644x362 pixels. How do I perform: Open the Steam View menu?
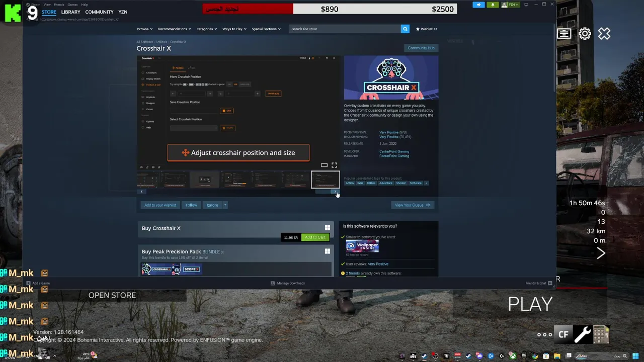[x=47, y=5]
